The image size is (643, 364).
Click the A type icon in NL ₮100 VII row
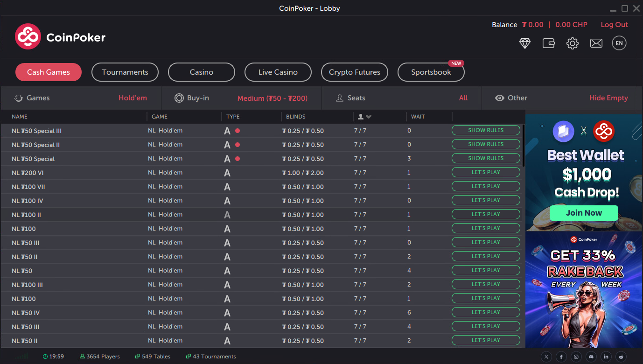227,187
